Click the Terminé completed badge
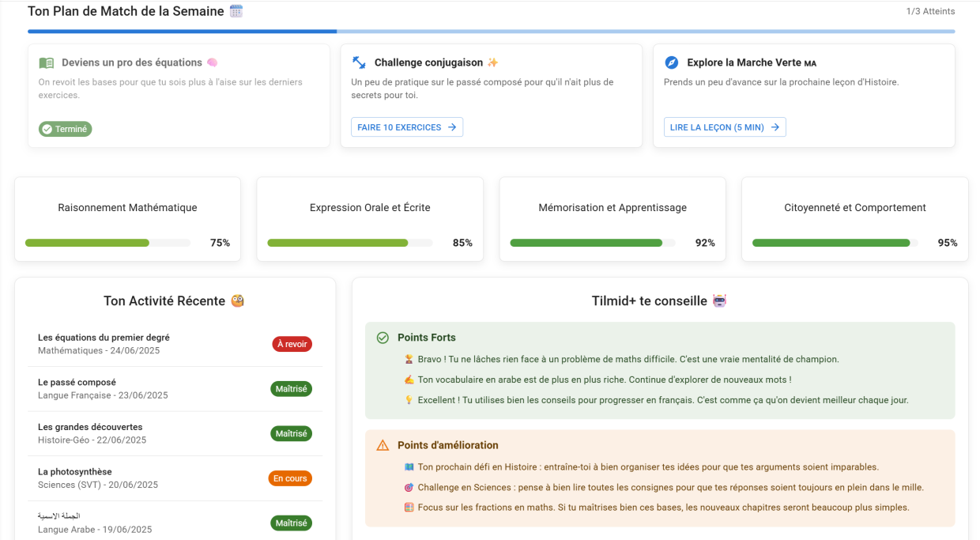This screenshot has height=540, width=980. 66,129
